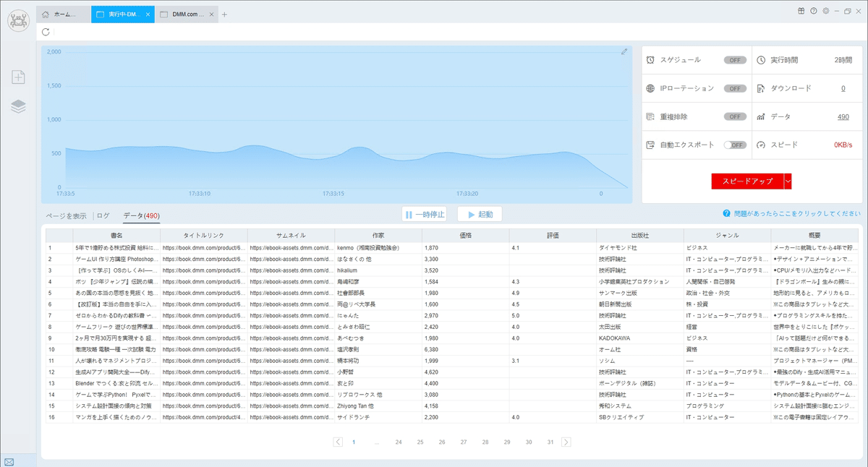This screenshot has width=868, height=467.
Task: Go to page 28 in pagination
Action: tap(485, 442)
